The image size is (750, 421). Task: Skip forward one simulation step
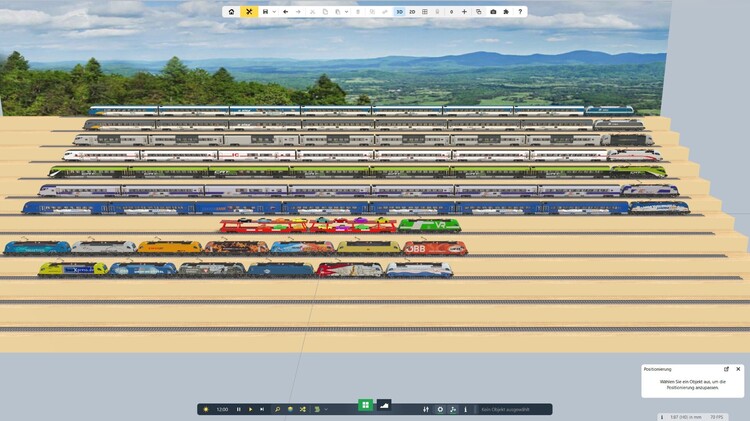point(262,410)
